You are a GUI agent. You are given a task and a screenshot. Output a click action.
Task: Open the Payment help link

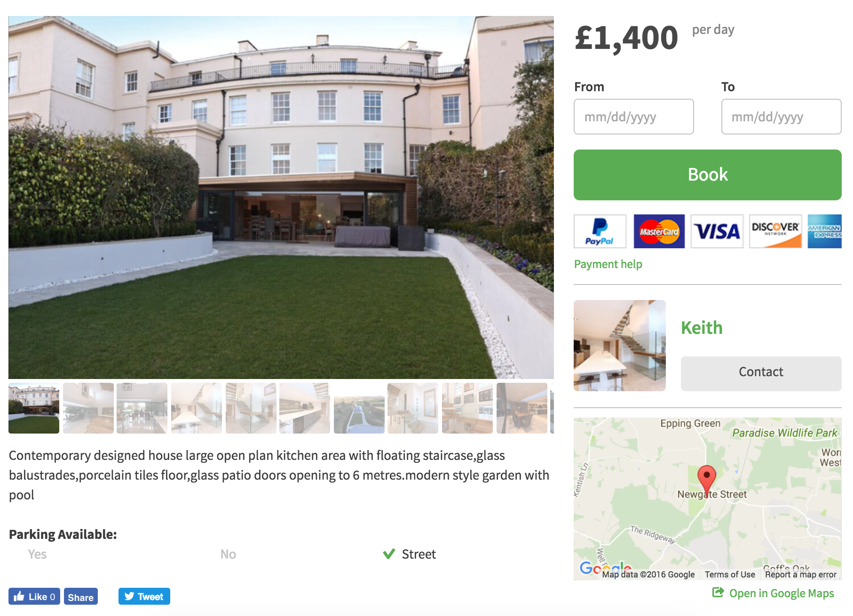pyautogui.click(x=608, y=264)
